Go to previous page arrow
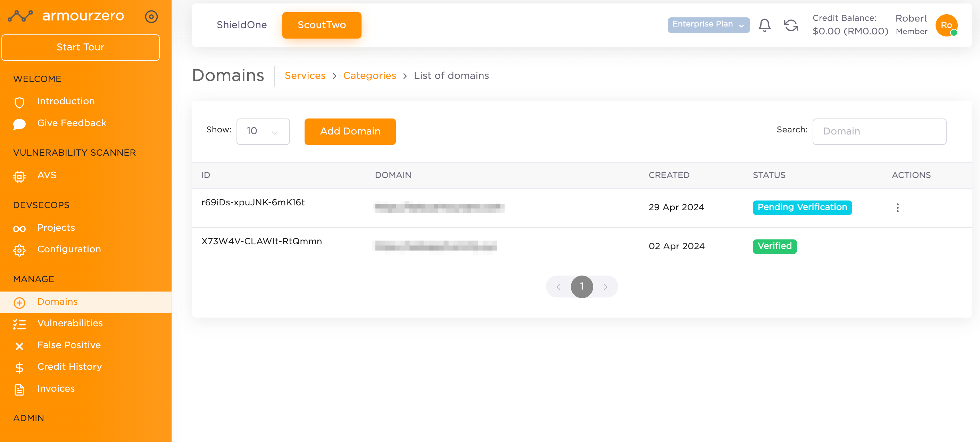 [x=558, y=287]
